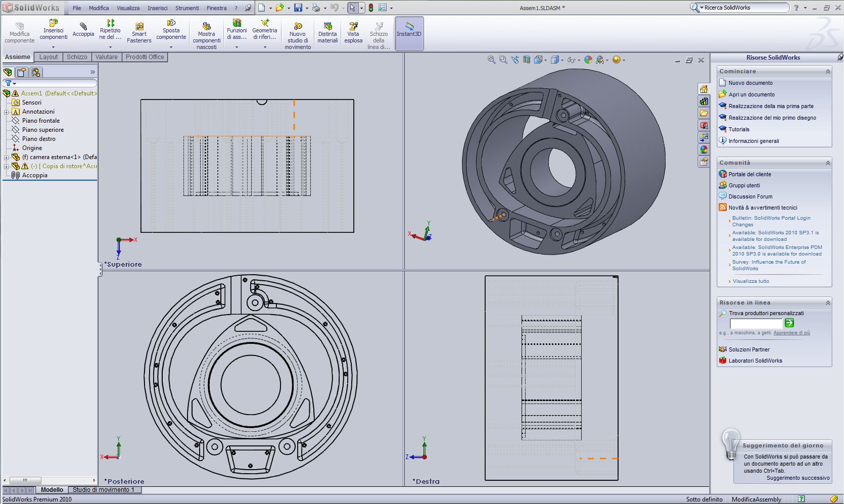Switch to the Valutare tab
The height and width of the screenshot is (504, 844).
click(106, 57)
